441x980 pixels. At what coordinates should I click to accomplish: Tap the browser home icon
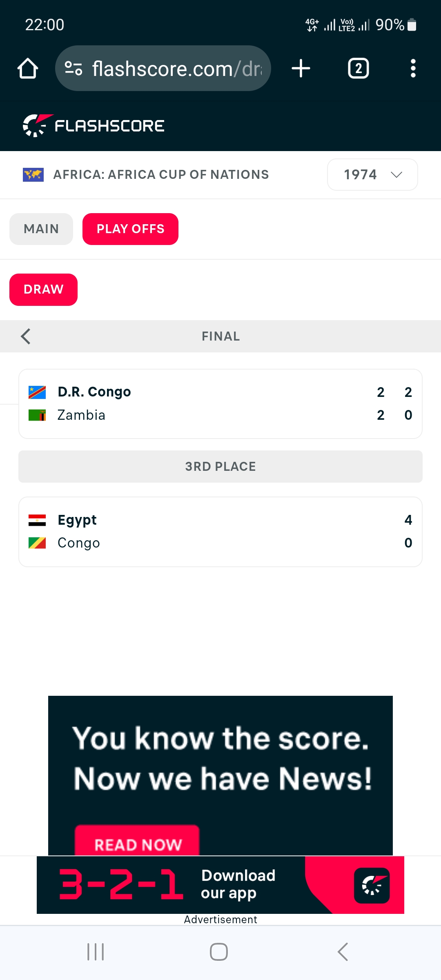(28, 68)
